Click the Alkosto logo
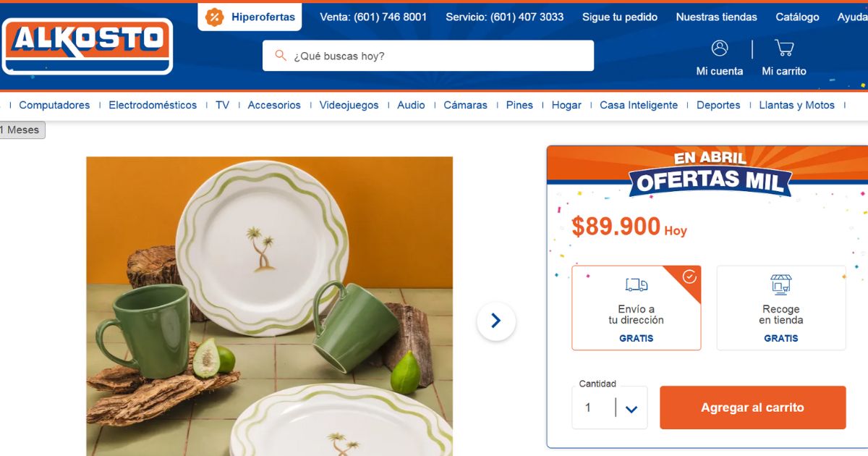Image resolution: width=868 pixels, height=456 pixels. [x=88, y=46]
